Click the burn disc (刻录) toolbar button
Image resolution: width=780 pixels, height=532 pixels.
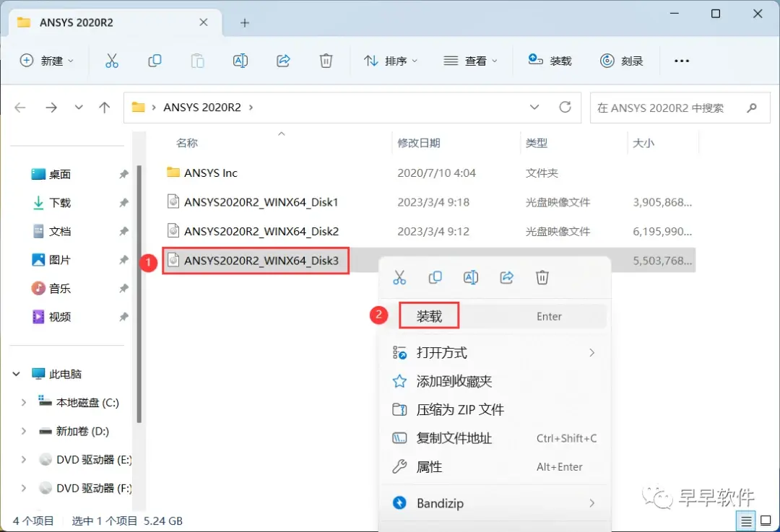[622, 61]
